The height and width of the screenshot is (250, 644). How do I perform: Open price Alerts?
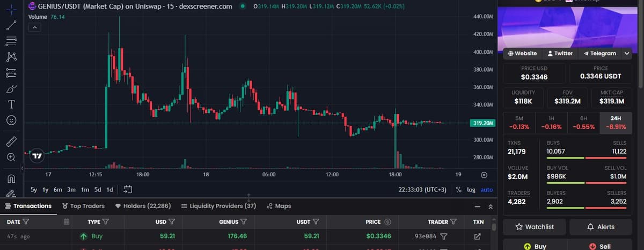pos(601,227)
